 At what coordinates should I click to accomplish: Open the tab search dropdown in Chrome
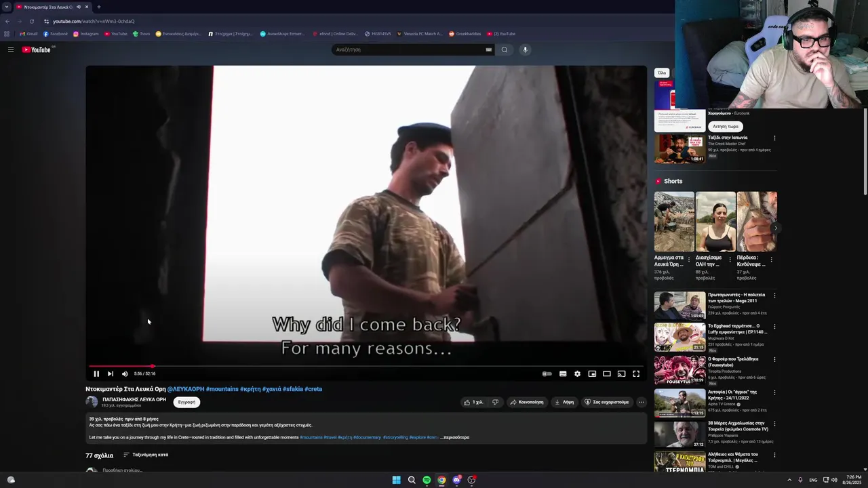click(x=6, y=7)
